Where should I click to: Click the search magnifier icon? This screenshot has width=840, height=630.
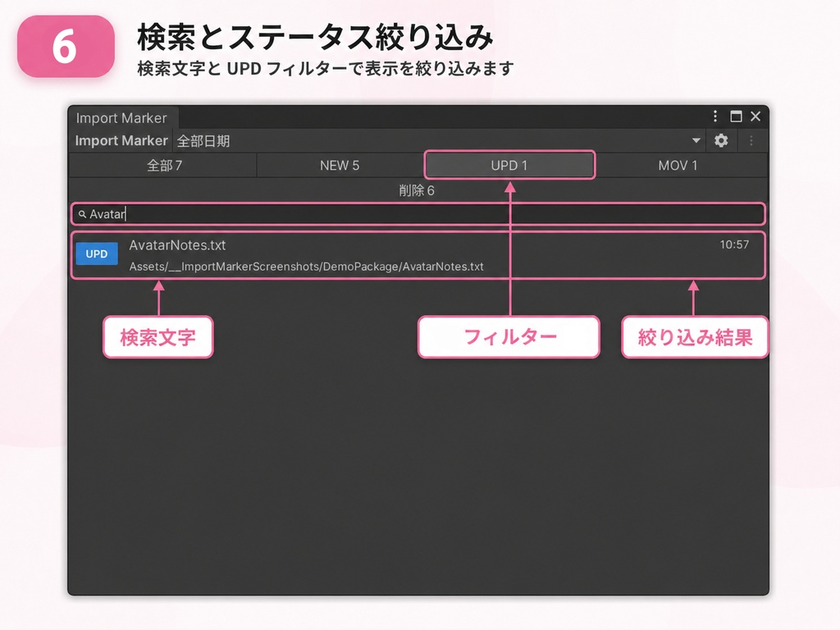pos(82,214)
